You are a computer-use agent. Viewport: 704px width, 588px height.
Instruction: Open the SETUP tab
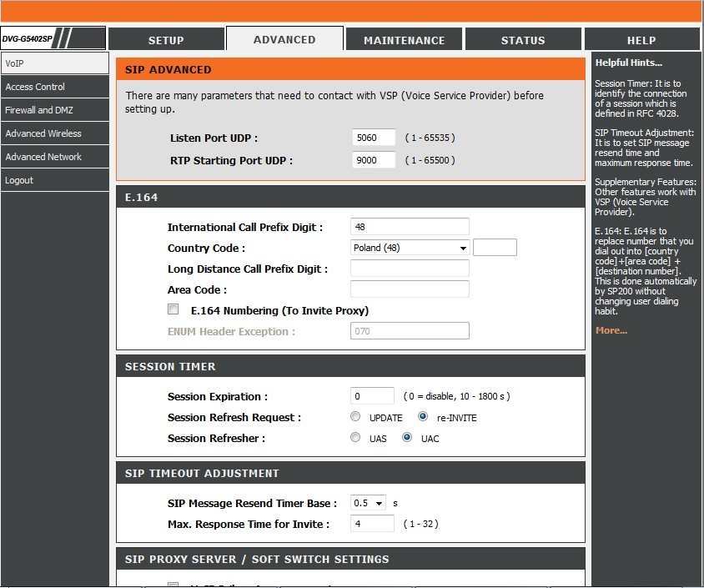[x=166, y=40]
